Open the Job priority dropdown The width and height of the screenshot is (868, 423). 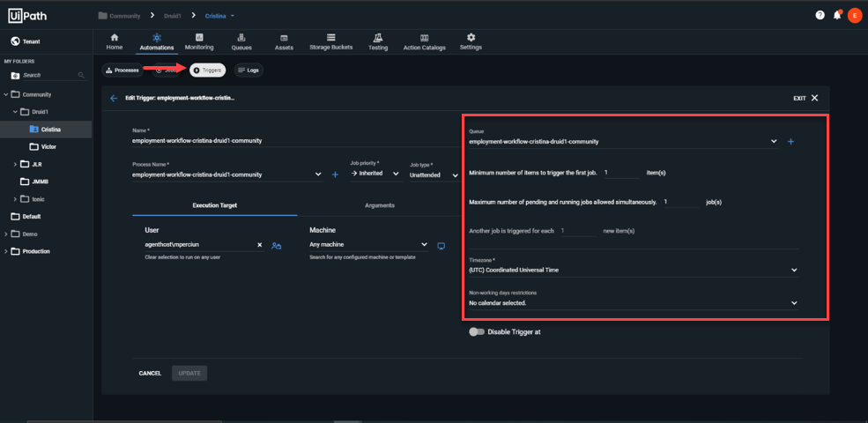(376, 174)
